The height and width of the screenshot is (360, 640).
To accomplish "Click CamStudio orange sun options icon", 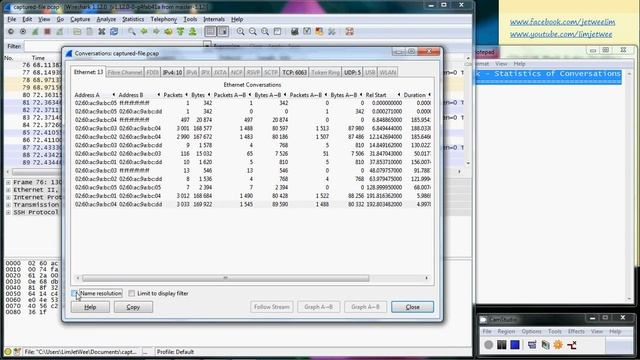I will click(558, 345).
